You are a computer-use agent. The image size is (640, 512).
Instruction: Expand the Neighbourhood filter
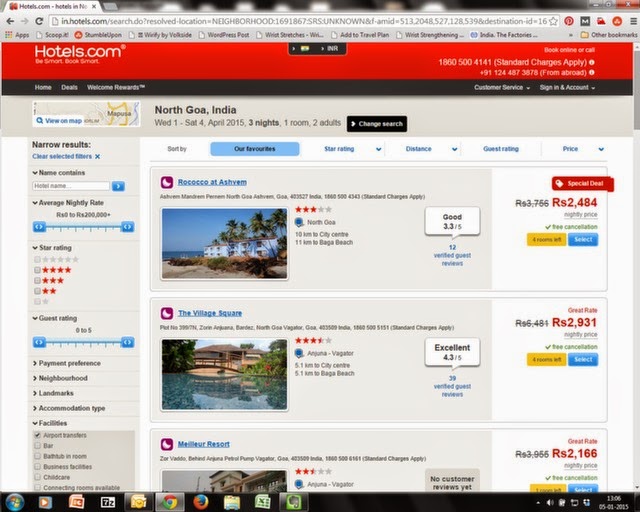point(60,378)
